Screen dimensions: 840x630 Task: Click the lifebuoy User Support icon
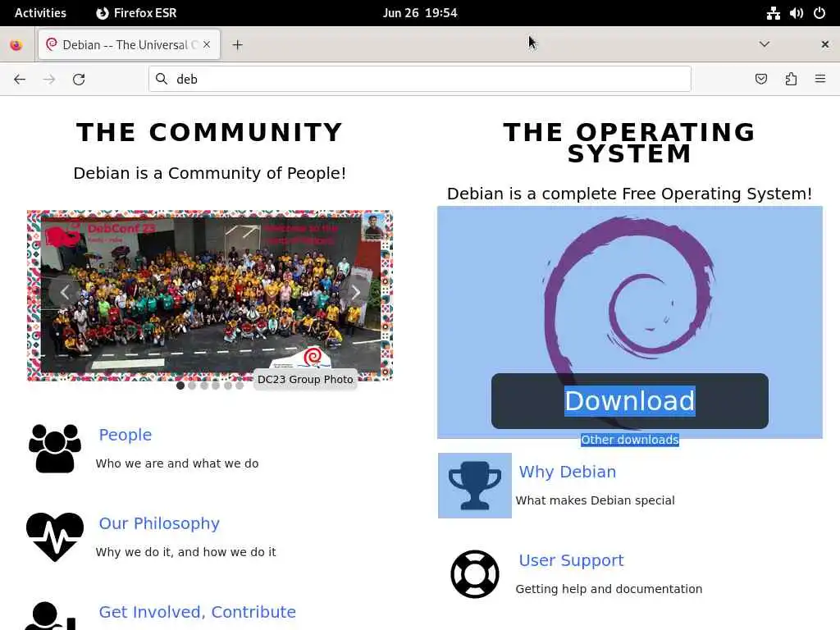click(x=475, y=574)
